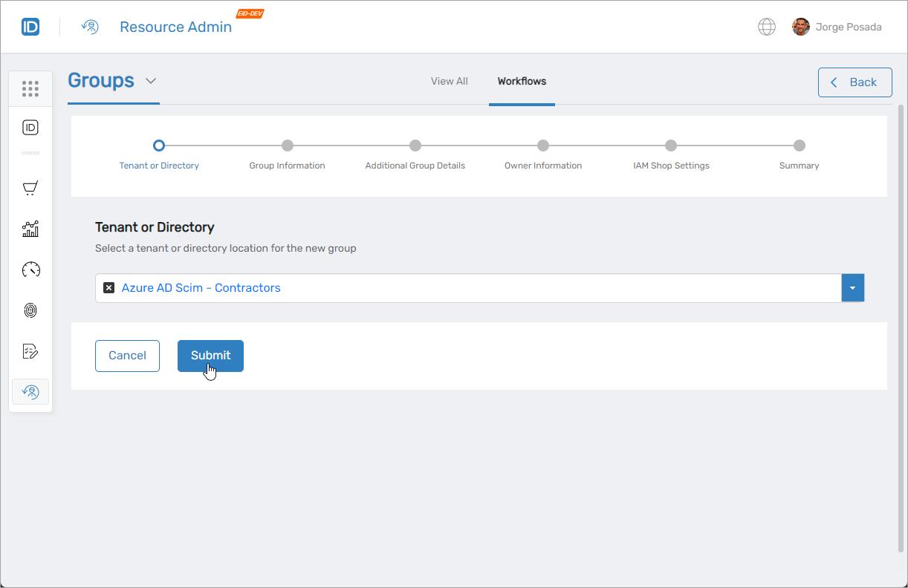Open the apps grid menu in sidebar
The image size is (908, 588).
point(30,89)
